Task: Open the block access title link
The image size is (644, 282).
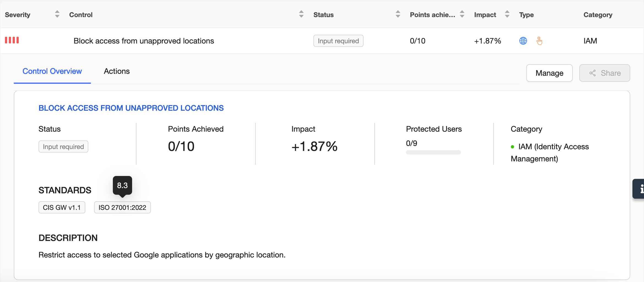Action: pos(131,108)
